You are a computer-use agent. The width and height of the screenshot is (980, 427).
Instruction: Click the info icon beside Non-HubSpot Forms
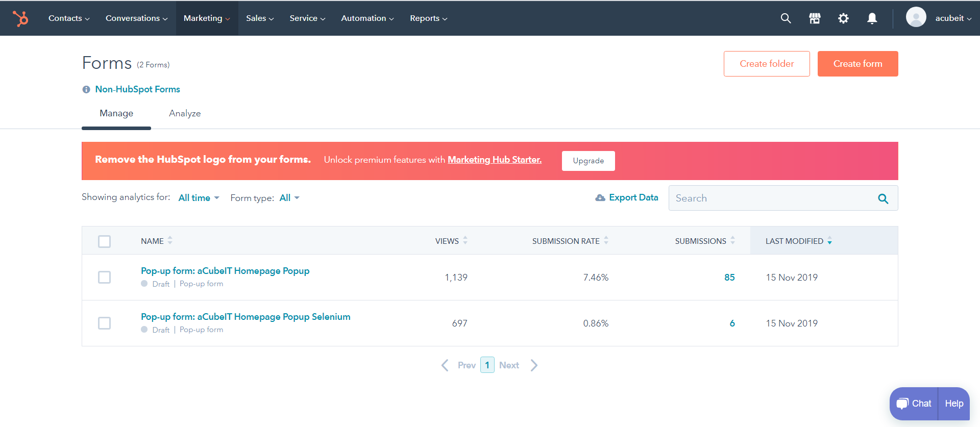pos(86,90)
